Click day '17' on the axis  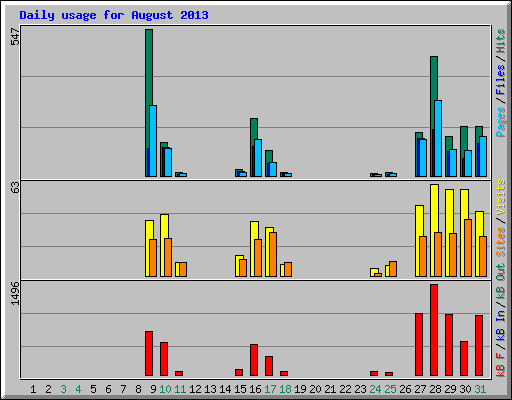tap(270, 389)
